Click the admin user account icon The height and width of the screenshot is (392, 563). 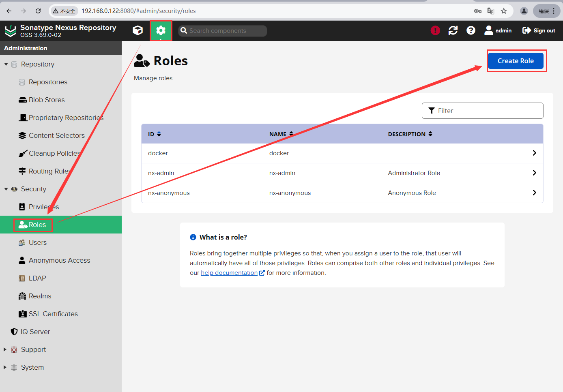(489, 30)
